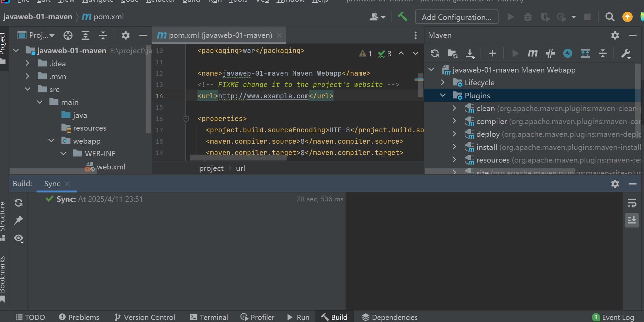Toggle soft-wrap in Build output
The image size is (644, 322).
pyautogui.click(x=632, y=203)
